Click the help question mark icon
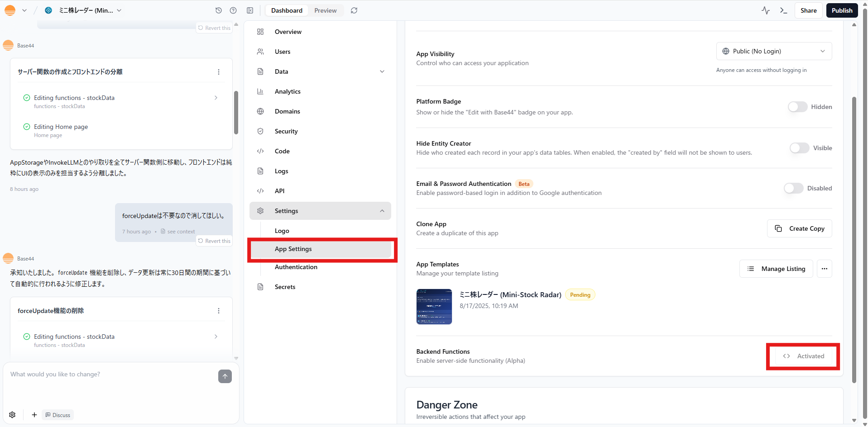868x427 pixels. pyautogui.click(x=233, y=10)
